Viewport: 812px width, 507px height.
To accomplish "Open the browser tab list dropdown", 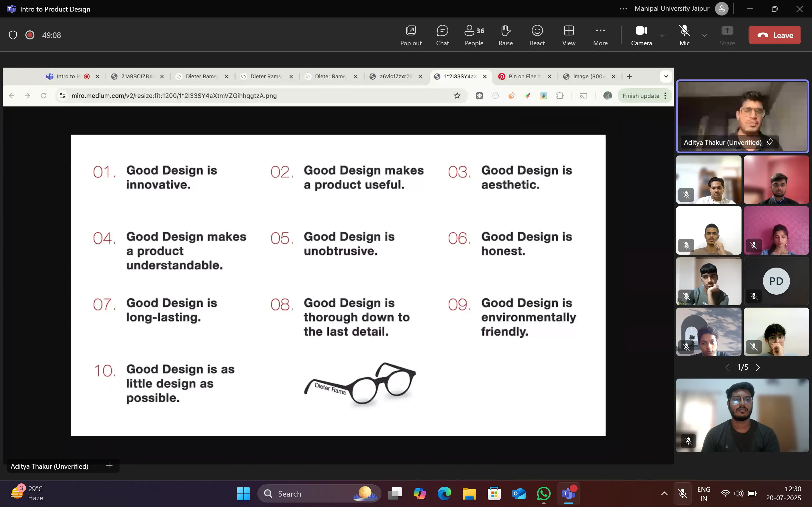I will point(666,76).
